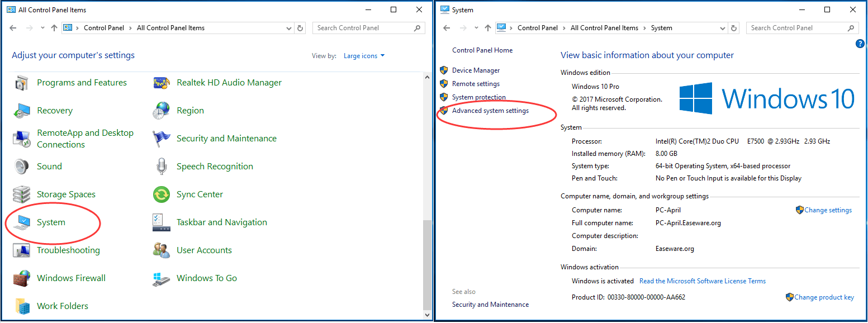Click Advanced system settings link

coord(490,111)
